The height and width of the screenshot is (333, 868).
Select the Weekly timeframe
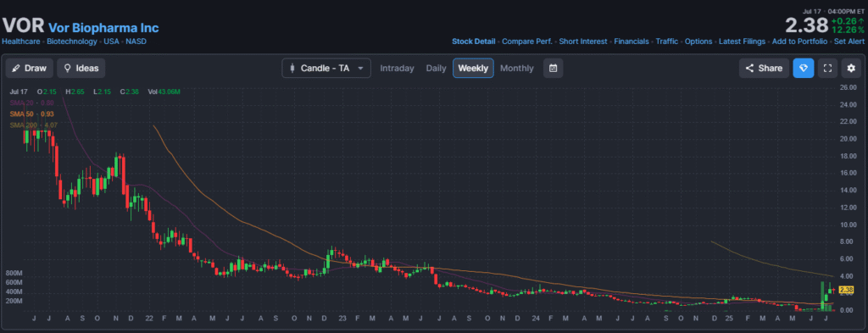473,68
